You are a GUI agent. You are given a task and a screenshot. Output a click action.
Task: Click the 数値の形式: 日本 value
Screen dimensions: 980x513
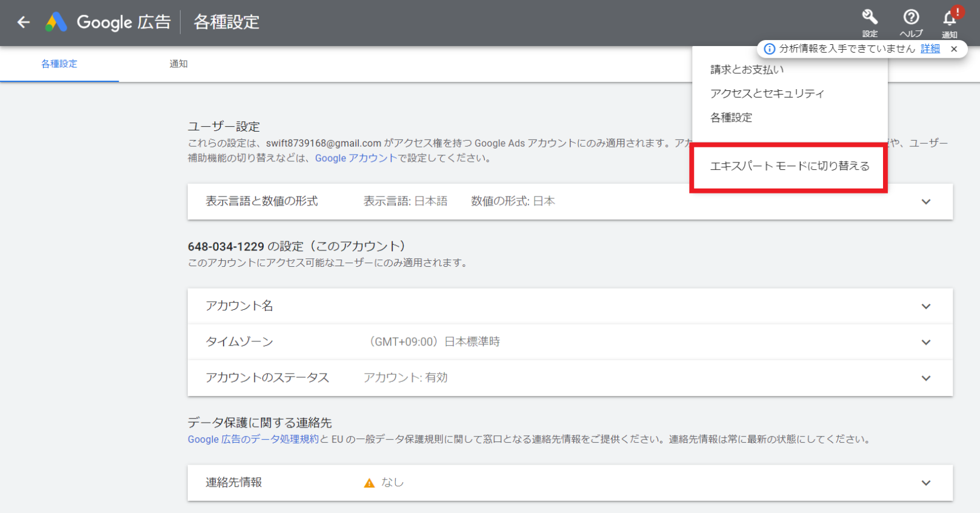(x=513, y=201)
